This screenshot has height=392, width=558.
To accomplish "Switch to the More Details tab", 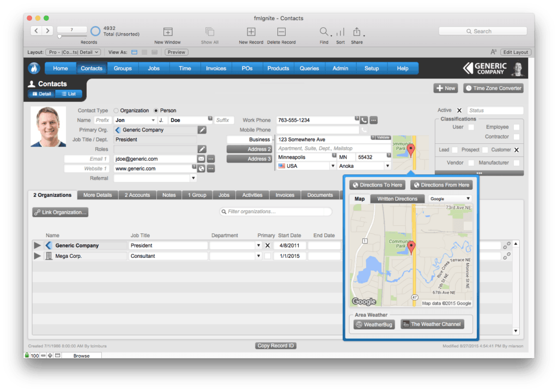I will coord(98,195).
